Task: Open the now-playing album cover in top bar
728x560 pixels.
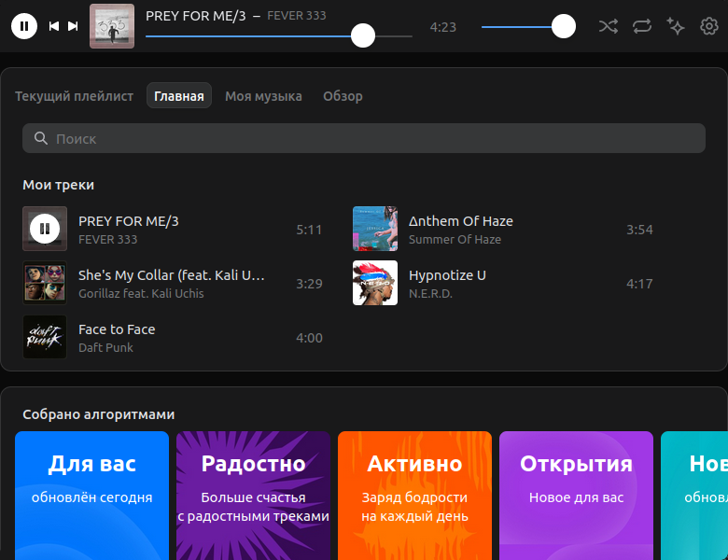Action: (112, 26)
